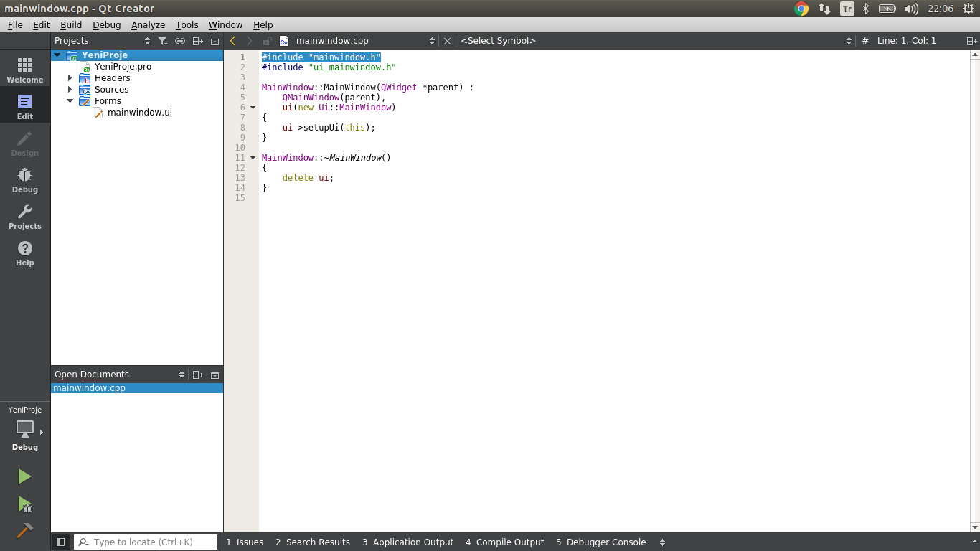This screenshot has height=551, width=980.
Task: Toggle synchronize with editor link icon
Action: (x=180, y=41)
